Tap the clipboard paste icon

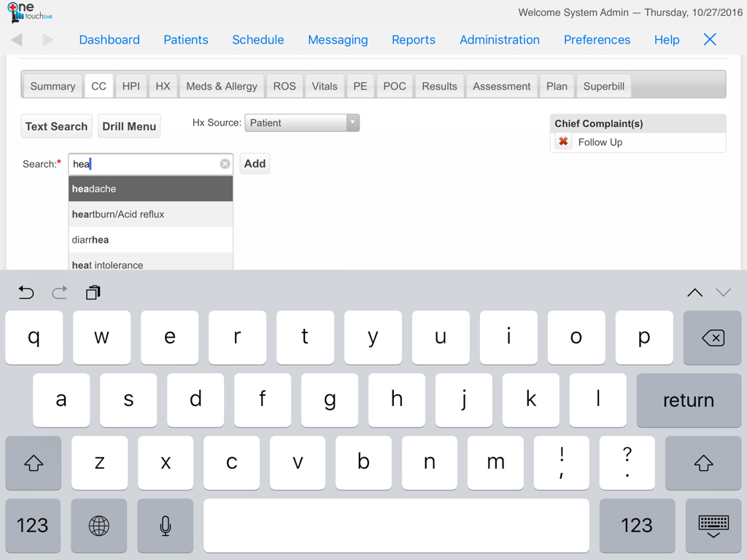tap(93, 292)
